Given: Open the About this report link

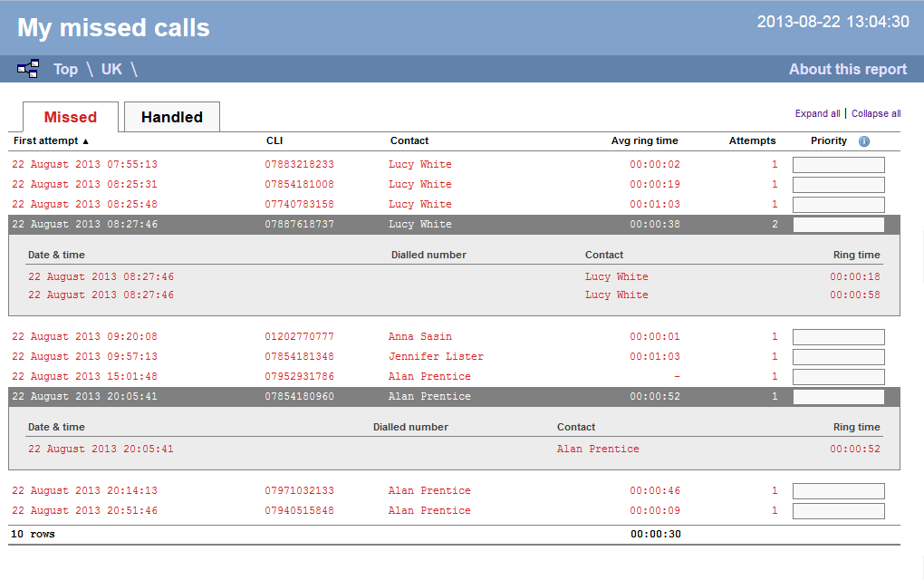Looking at the screenshot, I should click(x=847, y=69).
